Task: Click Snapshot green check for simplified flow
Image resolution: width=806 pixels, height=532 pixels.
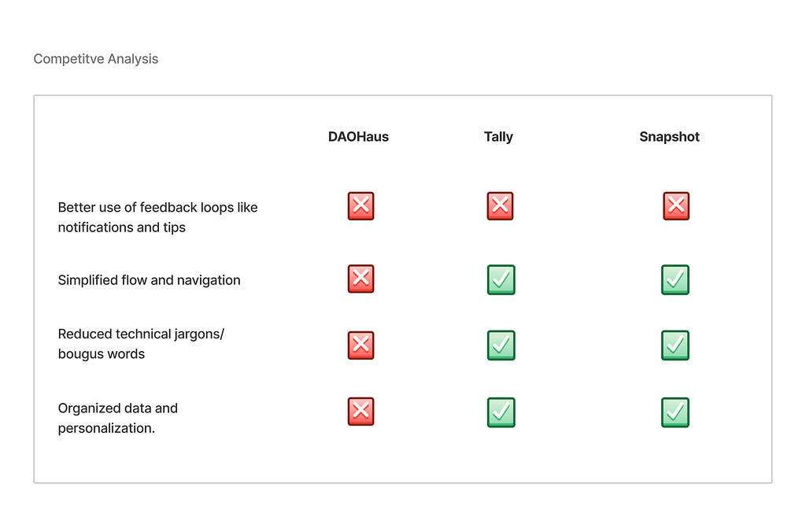Action: [675, 279]
